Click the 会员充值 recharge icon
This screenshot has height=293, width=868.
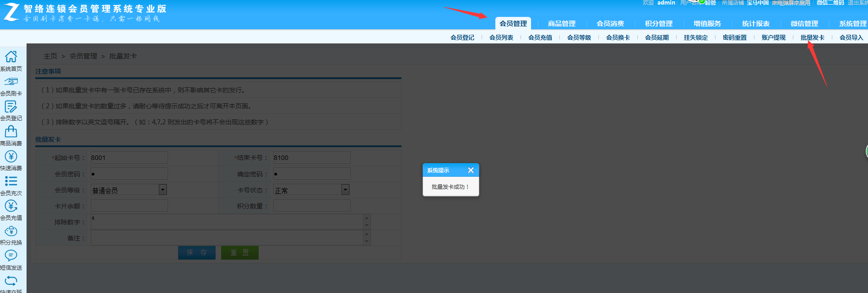(x=11, y=206)
